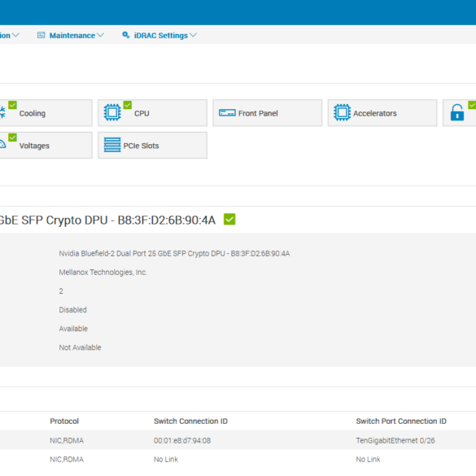Select the TenGigabitEthernet 0/26 port row

[238, 440]
